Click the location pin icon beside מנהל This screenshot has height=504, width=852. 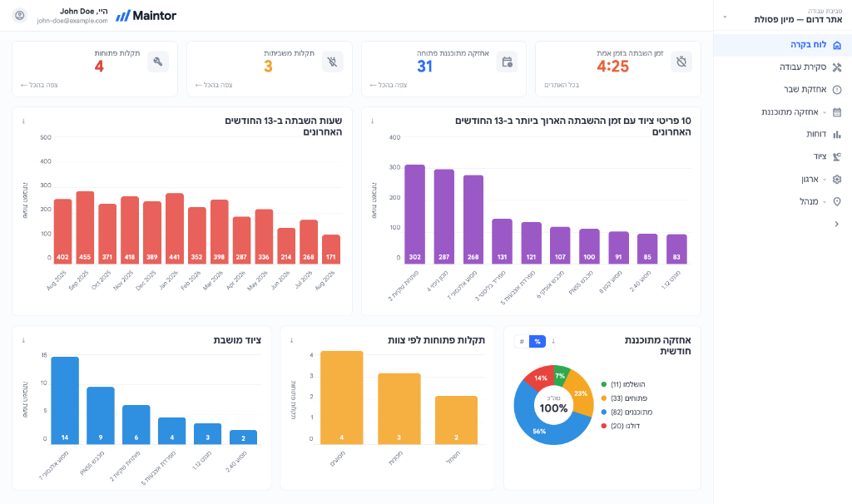tap(837, 201)
